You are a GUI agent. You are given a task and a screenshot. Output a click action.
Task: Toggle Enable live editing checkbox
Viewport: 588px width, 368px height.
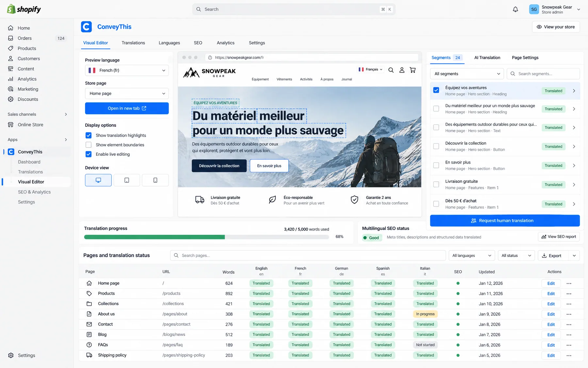[x=89, y=154]
